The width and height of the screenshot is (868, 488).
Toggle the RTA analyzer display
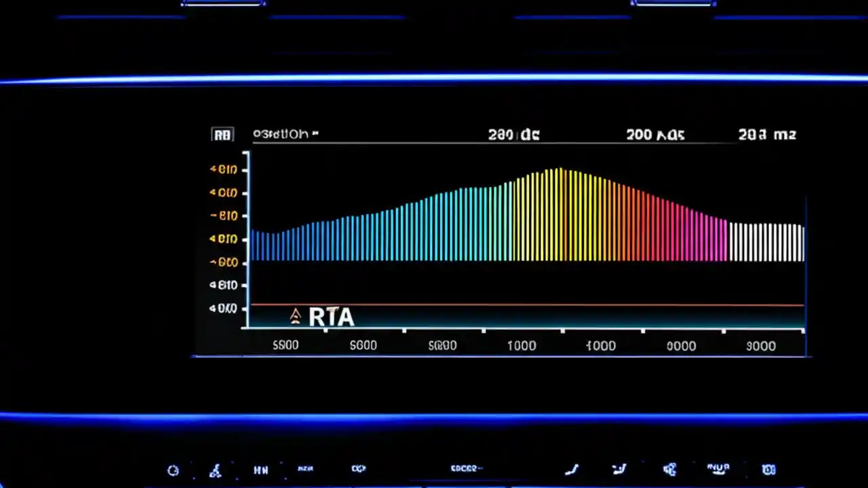pos(331,317)
